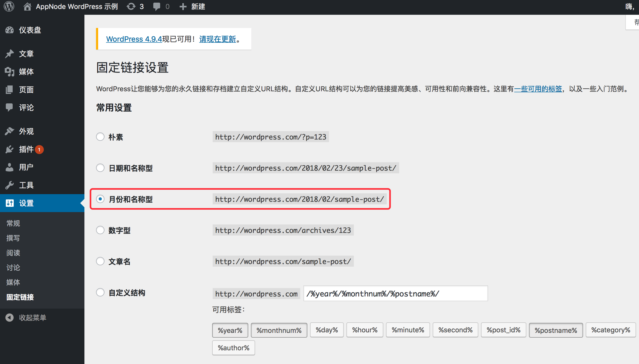Open the 媒体 settings submenu item

point(13,282)
